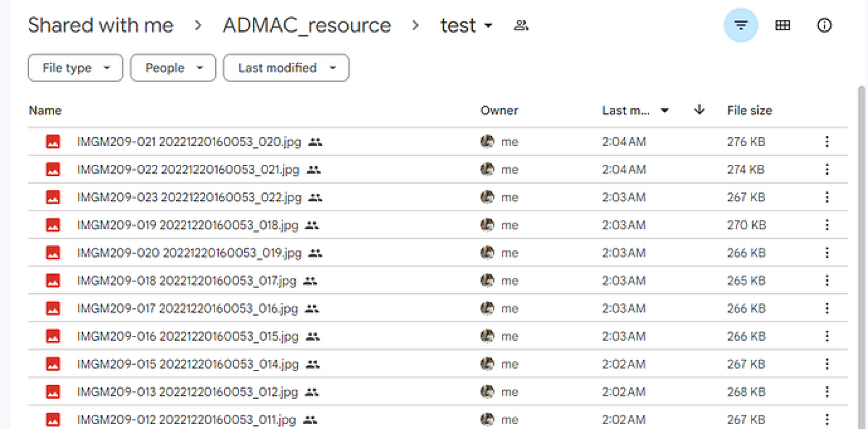Image resolution: width=868 pixels, height=429 pixels.
Task: Expand the File type filter dropdown
Action: click(x=75, y=68)
